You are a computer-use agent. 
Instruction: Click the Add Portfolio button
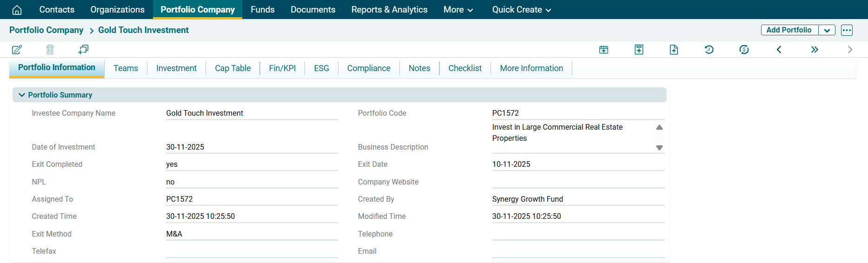pyautogui.click(x=789, y=30)
